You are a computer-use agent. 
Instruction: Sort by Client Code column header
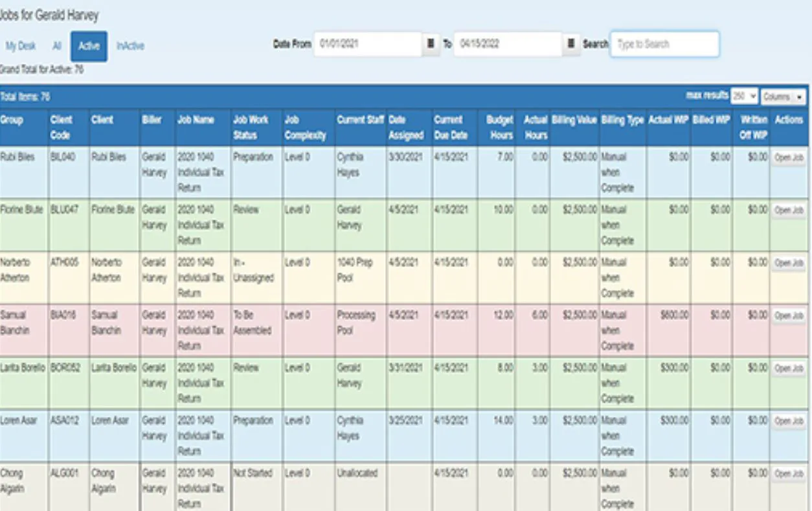coord(62,128)
